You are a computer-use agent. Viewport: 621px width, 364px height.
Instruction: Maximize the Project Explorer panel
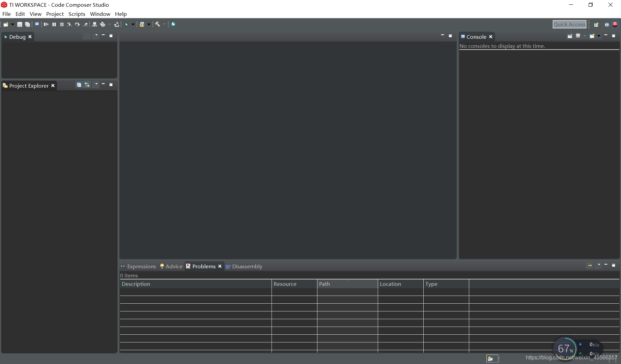pyautogui.click(x=111, y=84)
